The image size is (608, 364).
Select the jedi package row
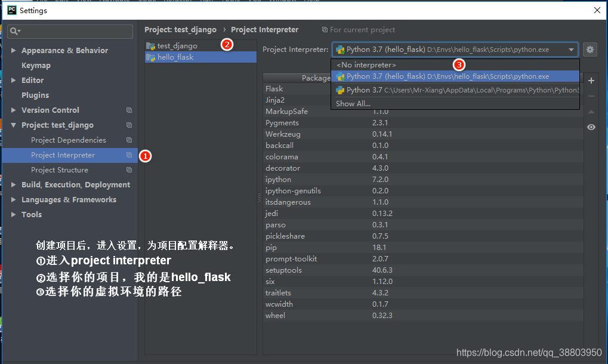coord(423,214)
